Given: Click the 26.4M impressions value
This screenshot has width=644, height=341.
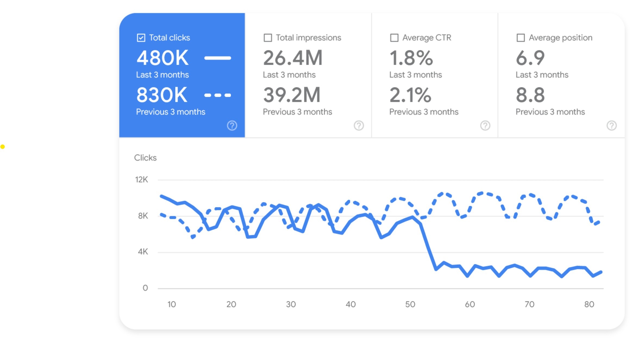Looking at the screenshot, I should pos(292,57).
